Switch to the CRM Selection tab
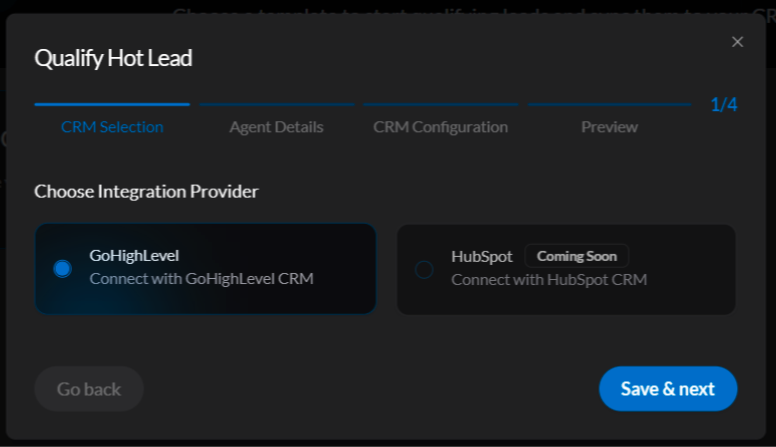Viewport: 776px width, 447px height. click(112, 127)
